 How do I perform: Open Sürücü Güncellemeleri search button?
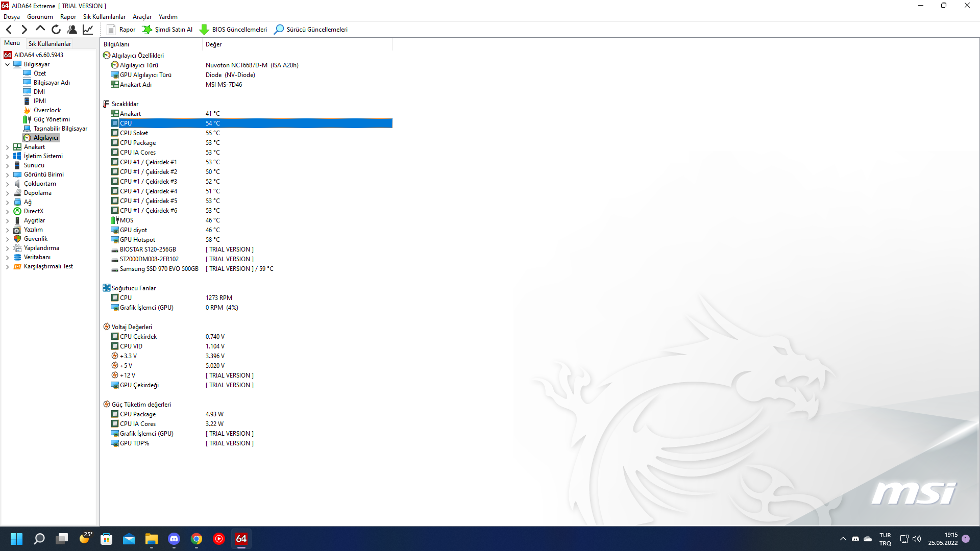click(311, 30)
